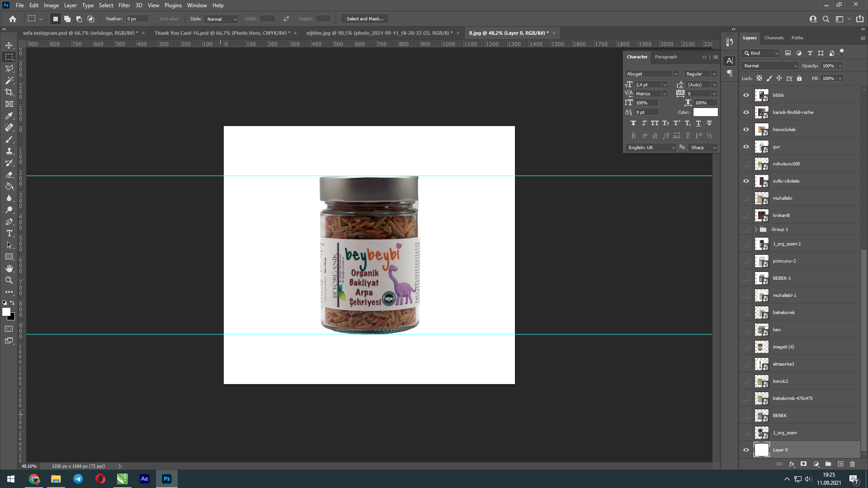
Task: Hide the karisik-findikli-roche layer
Action: coord(746,113)
